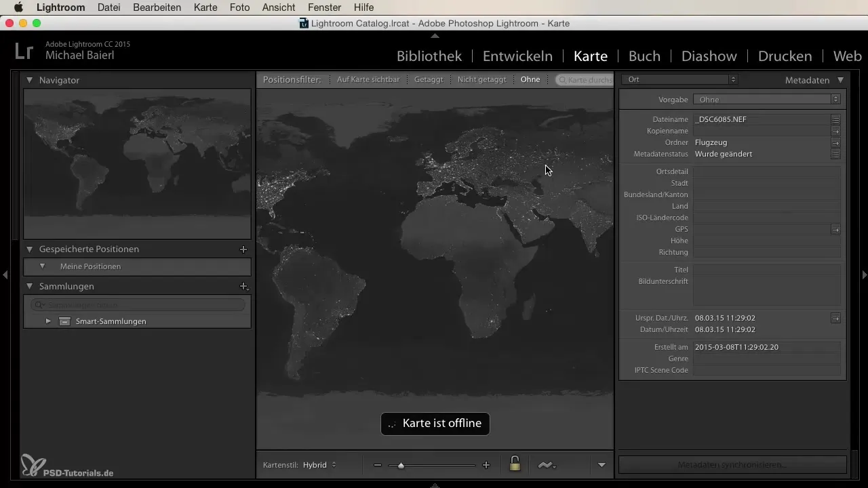Collapse the Sammlungen panel
The height and width of the screenshot is (488, 868).
[29, 287]
